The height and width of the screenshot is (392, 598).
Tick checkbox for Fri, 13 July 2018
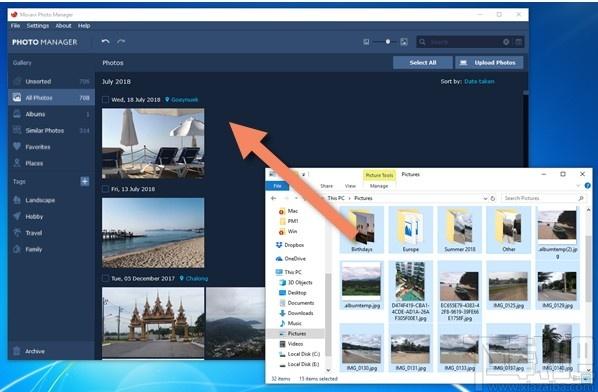click(x=105, y=189)
